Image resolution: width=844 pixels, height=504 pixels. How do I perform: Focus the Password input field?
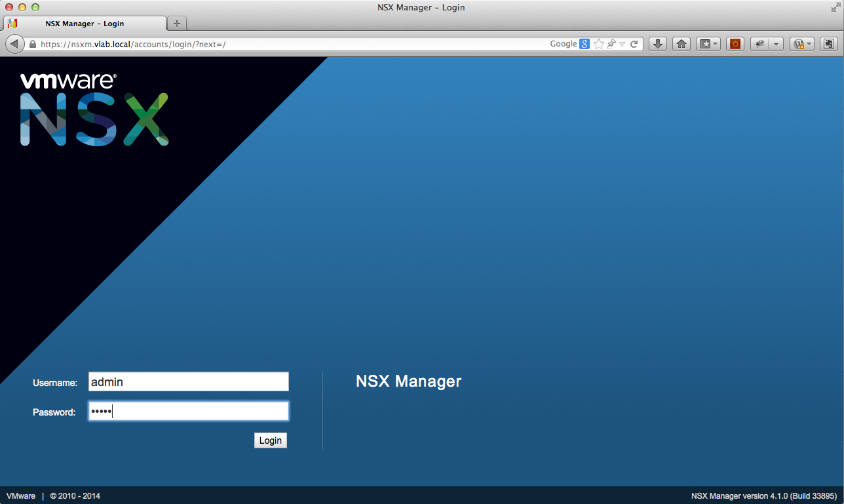tap(188, 412)
